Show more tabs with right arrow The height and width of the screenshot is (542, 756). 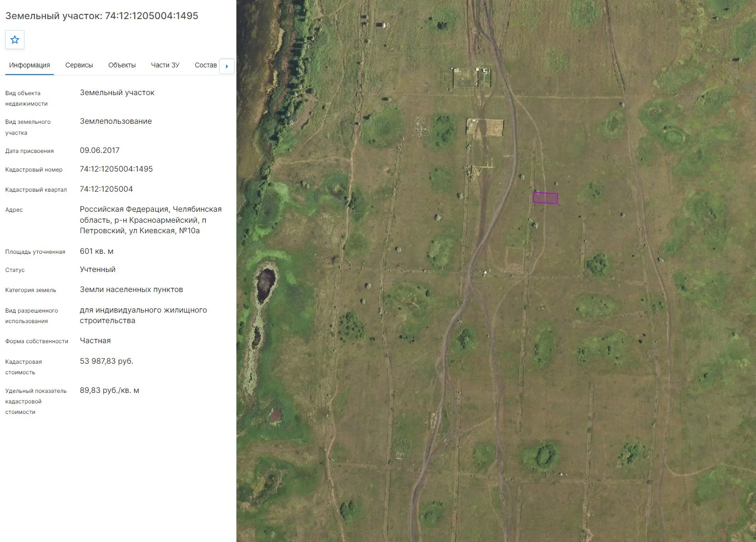[x=227, y=66]
